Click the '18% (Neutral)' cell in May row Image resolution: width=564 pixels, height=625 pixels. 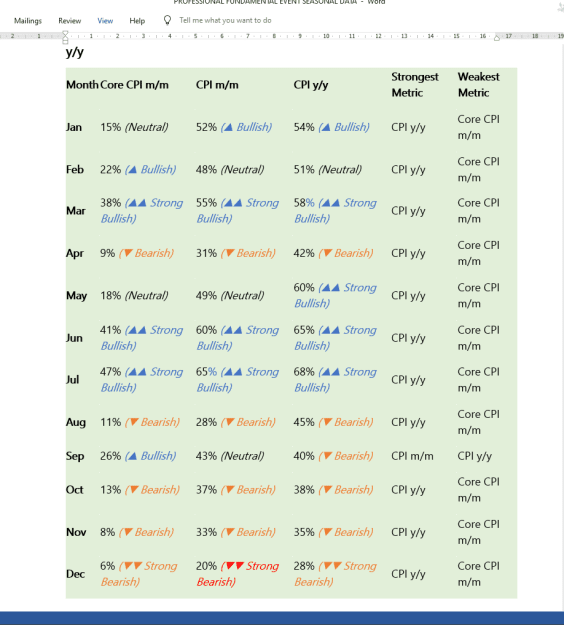click(x=134, y=296)
